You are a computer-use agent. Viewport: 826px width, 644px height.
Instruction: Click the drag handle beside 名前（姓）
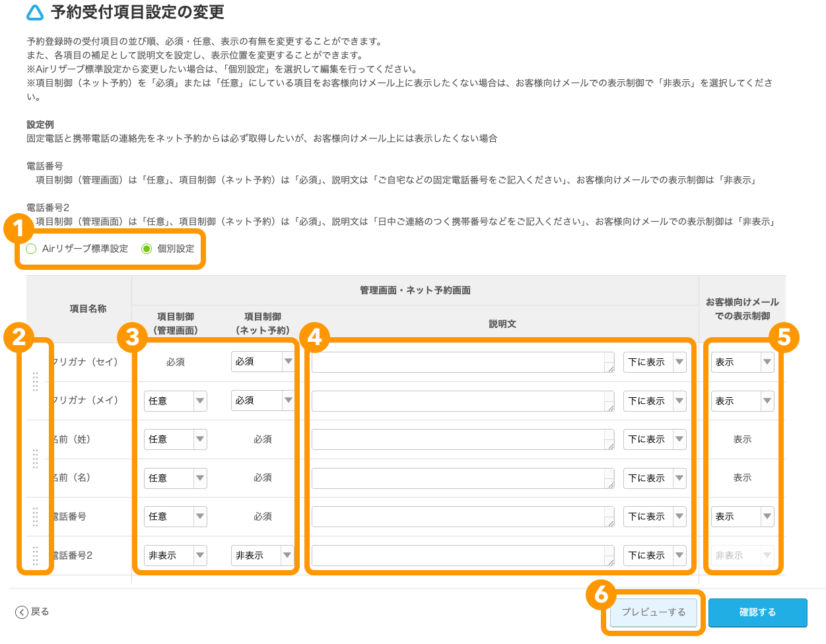pyautogui.click(x=36, y=459)
